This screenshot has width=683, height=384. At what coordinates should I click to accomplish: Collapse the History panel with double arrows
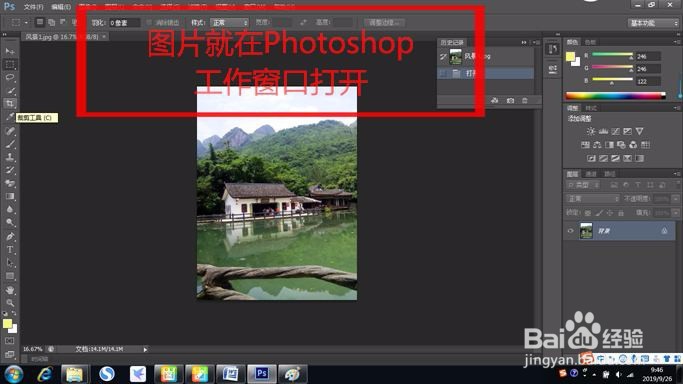pyautogui.click(x=524, y=42)
